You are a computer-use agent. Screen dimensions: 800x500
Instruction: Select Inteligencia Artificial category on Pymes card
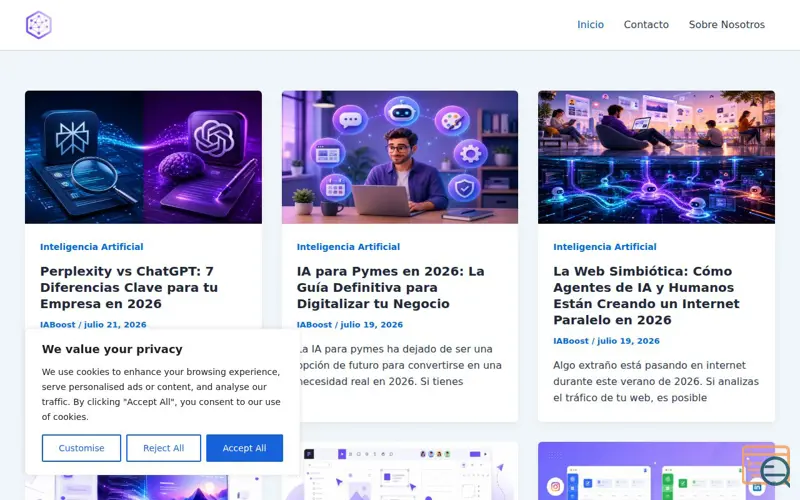[348, 246]
